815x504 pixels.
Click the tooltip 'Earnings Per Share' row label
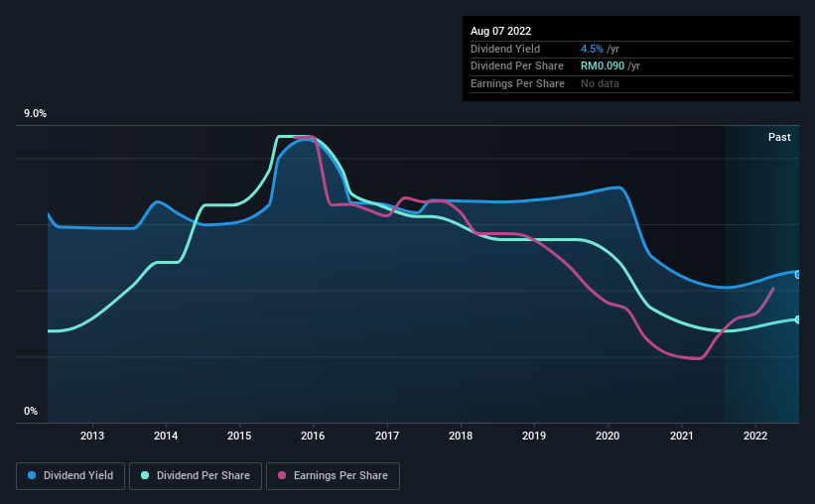point(517,83)
